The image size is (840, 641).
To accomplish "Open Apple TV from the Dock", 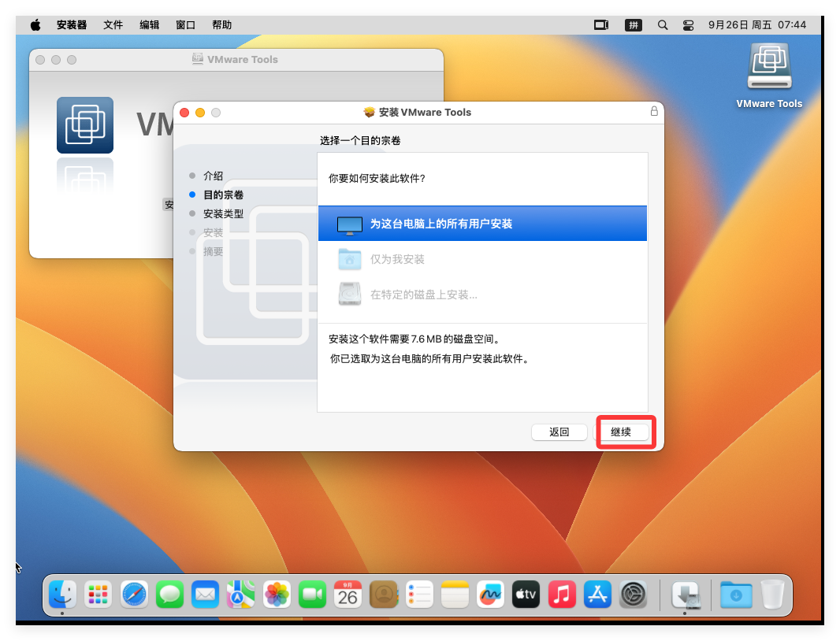I will tap(526, 595).
